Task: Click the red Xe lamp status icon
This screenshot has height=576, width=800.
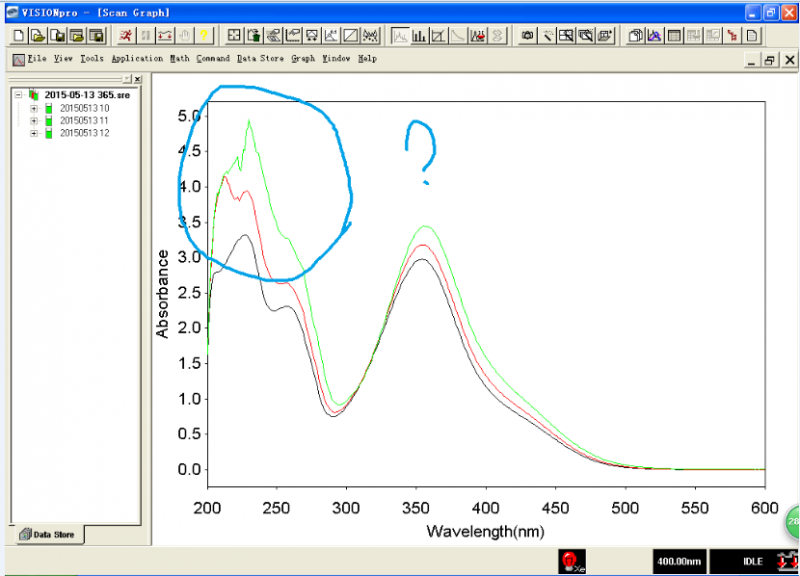Action: (571, 561)
